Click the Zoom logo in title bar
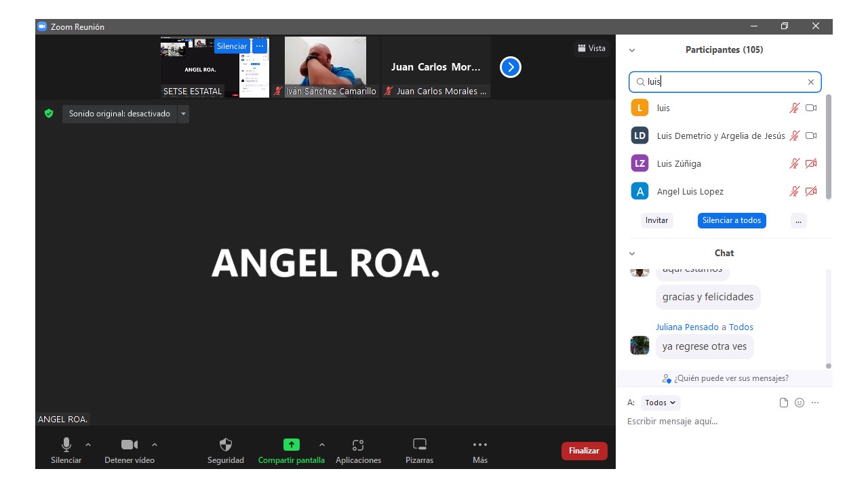Screen dimensions: 868x488 tap(42, 26)
